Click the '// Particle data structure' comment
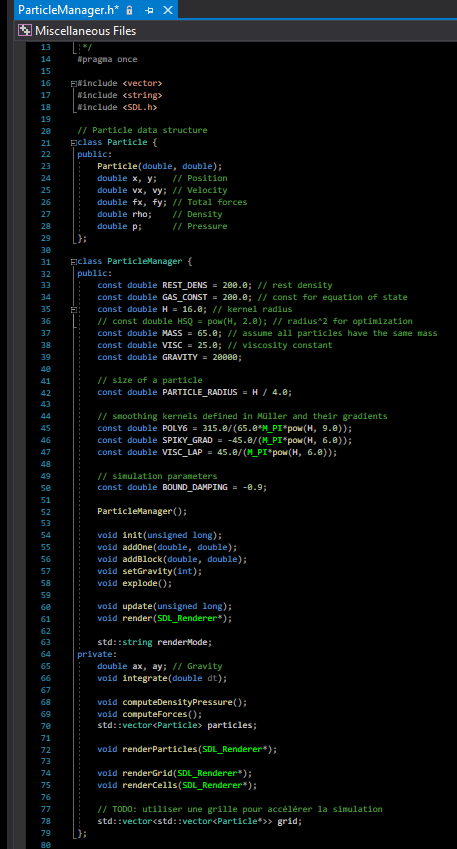This screenshot has width=457, height=849. pyautogui.click(x=142, y=130)
